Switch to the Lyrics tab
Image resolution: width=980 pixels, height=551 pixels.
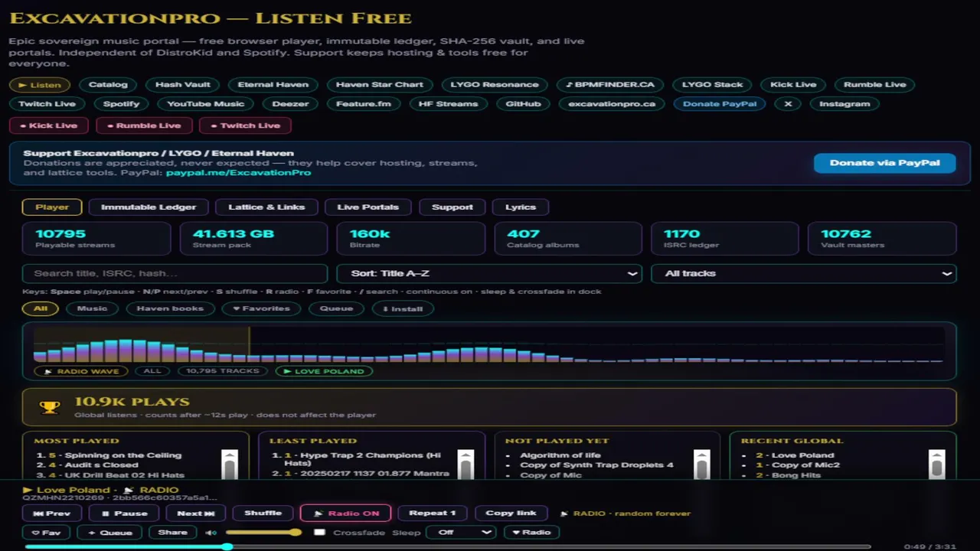521,207
